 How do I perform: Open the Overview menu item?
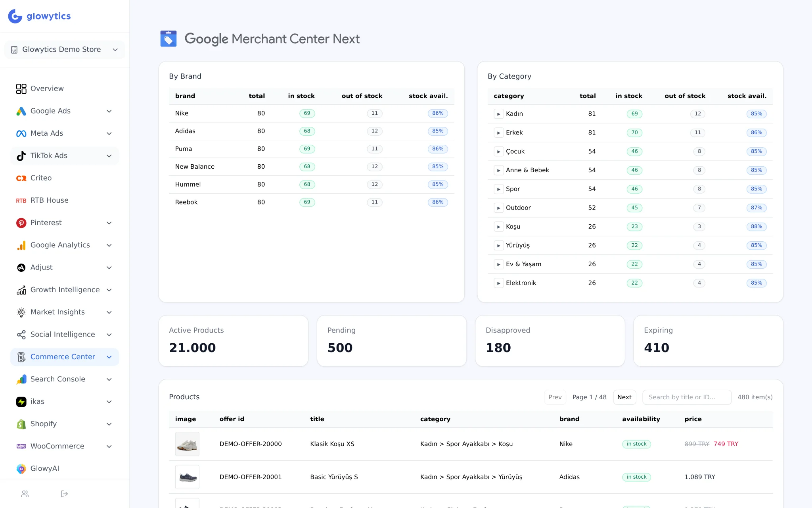click(x=65, y=89)
